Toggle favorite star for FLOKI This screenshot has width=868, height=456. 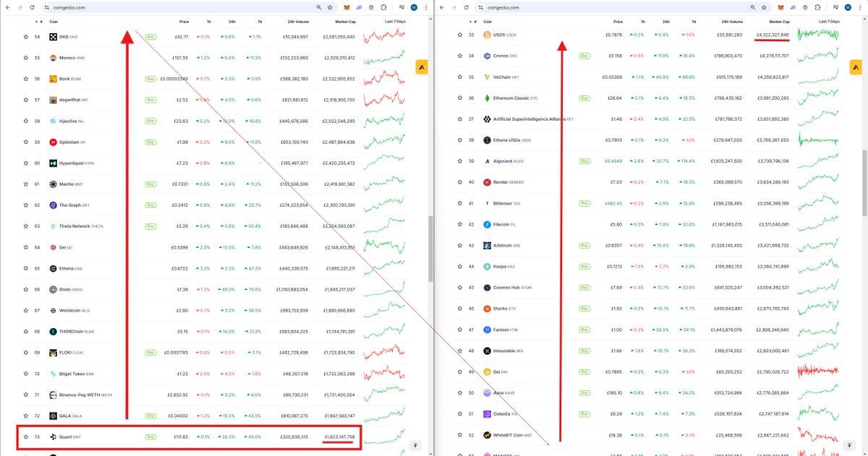tap(25, 353)
